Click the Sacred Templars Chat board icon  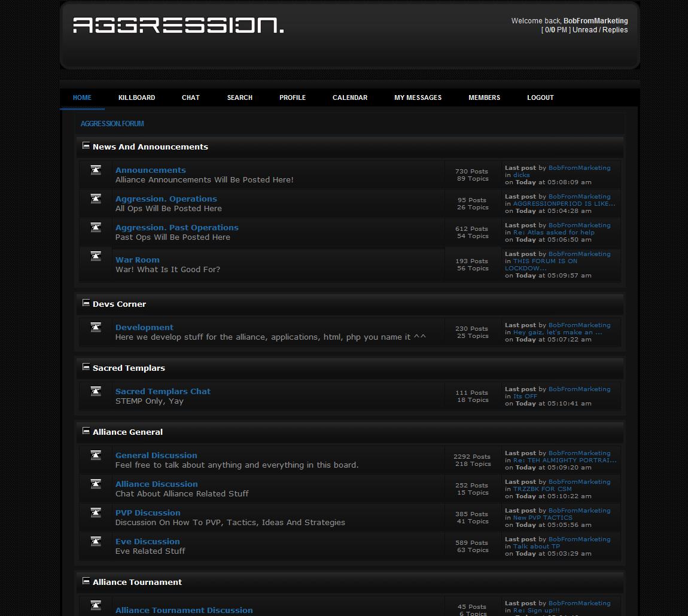(96, 391)
